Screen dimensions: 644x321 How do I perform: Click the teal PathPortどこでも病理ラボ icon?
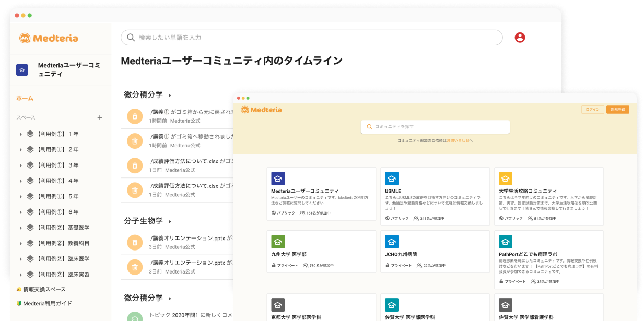(x=506, y=242)
